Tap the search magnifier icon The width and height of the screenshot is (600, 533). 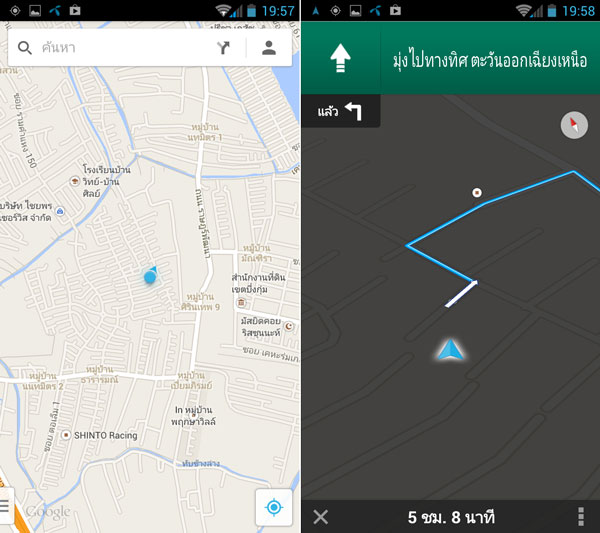(25, 48)
